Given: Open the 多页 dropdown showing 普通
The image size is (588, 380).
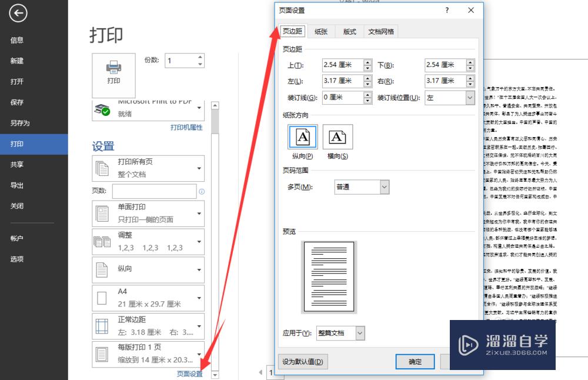Looking at the screenshot, I should pos(361,187).
